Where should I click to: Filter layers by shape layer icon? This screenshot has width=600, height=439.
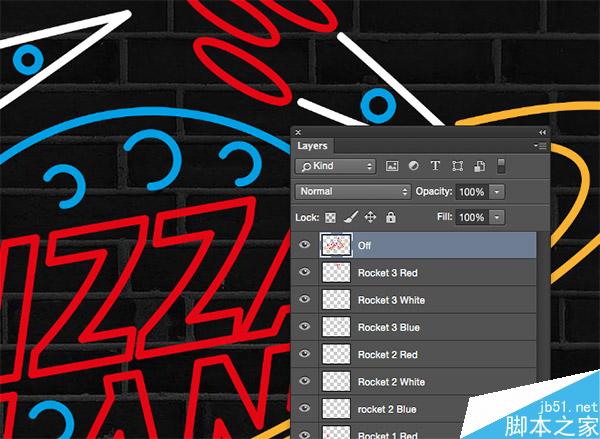coord(457,166)
